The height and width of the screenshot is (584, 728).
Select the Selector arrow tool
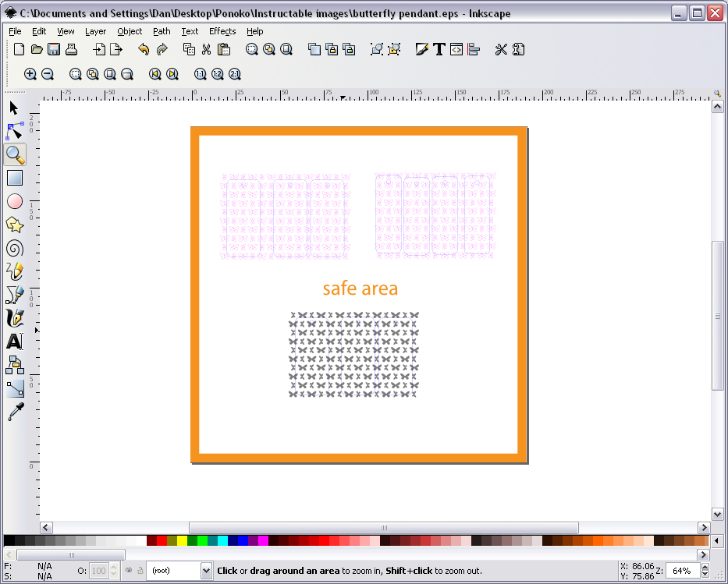pos(13,108)
